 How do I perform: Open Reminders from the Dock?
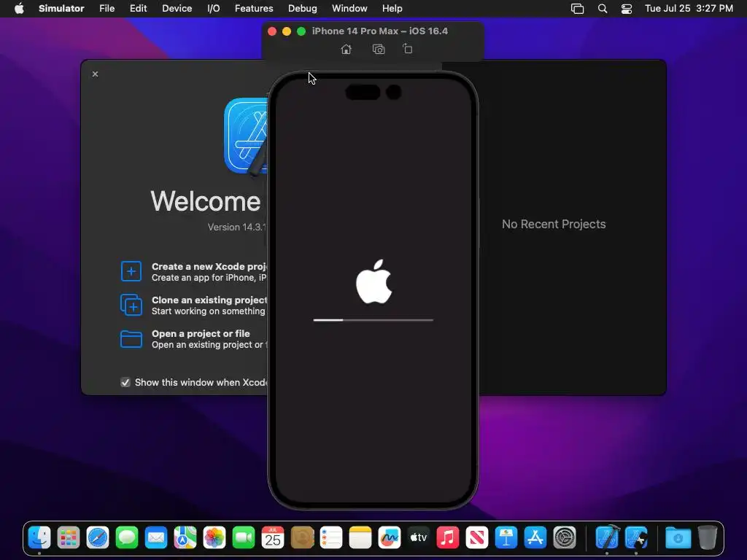tap(331, 537)
